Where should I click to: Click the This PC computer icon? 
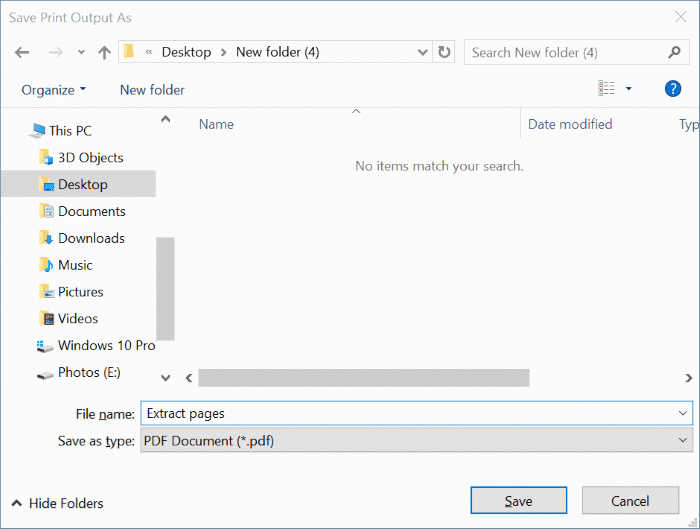tap(37, 130)
